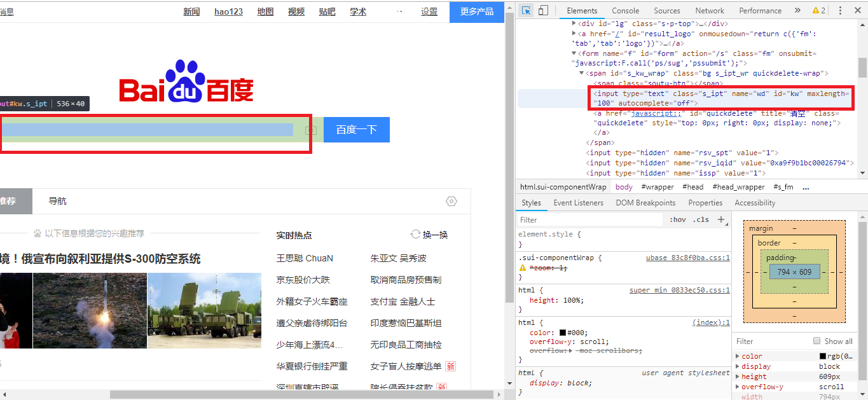
Task: Open the ubase_83c8f0ba.css:1 source link
Action: (688, 258)
